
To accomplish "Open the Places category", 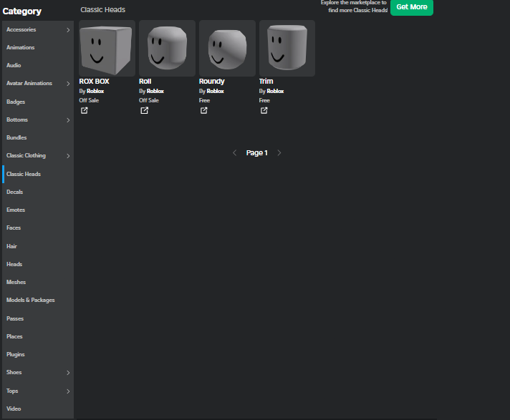I will [x=38, y=336].
